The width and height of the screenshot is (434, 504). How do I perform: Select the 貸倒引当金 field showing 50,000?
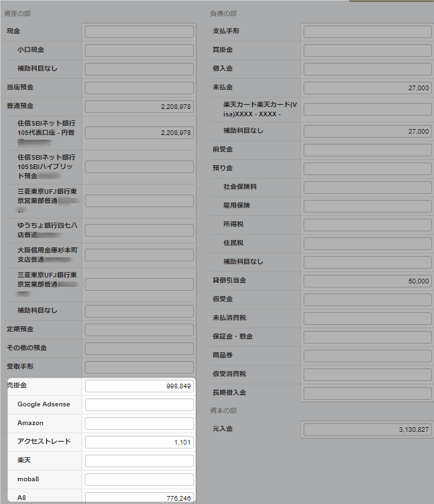[x=367, y=281]
